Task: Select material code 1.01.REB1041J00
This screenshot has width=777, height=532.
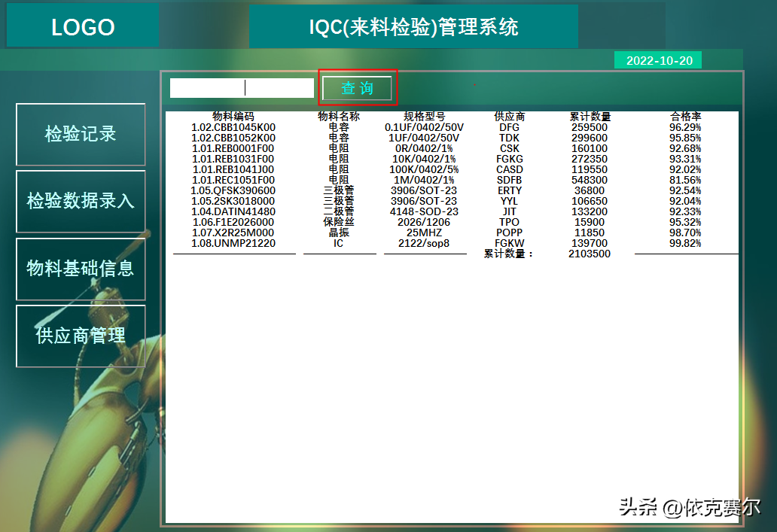Action: pyautogui.click(x=233, y=169)
